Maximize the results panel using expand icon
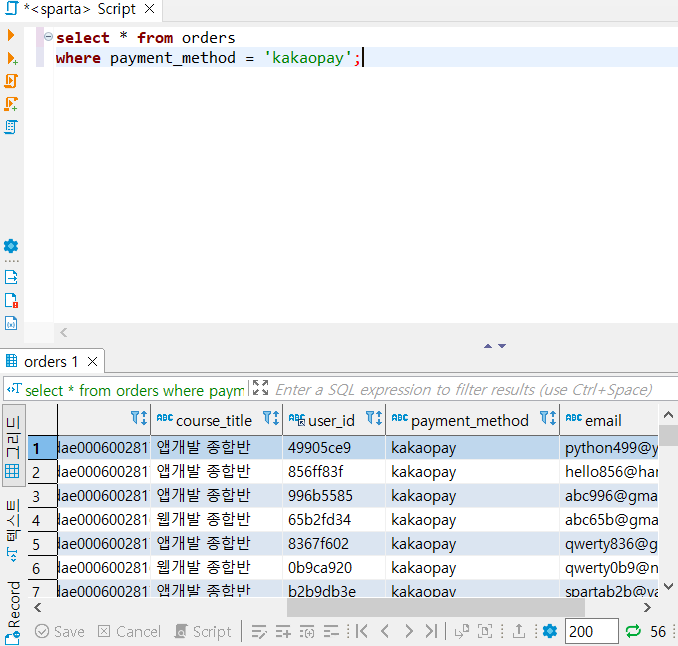678x646 pixels. (260, 387)
